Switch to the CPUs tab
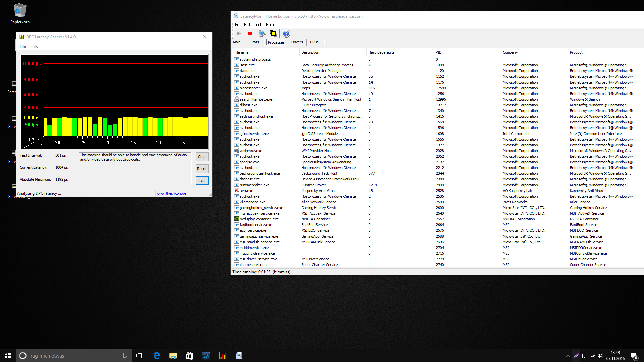Screen dimensions: 644x362 [314, 42]
